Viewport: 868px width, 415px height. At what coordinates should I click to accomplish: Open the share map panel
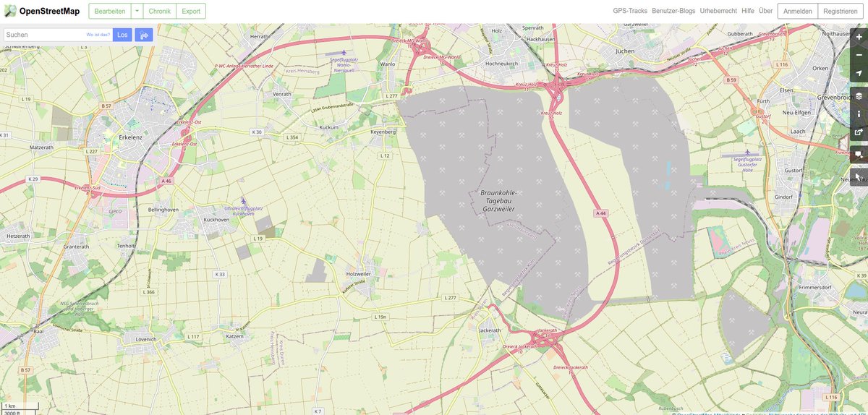[x=859, y=132]
